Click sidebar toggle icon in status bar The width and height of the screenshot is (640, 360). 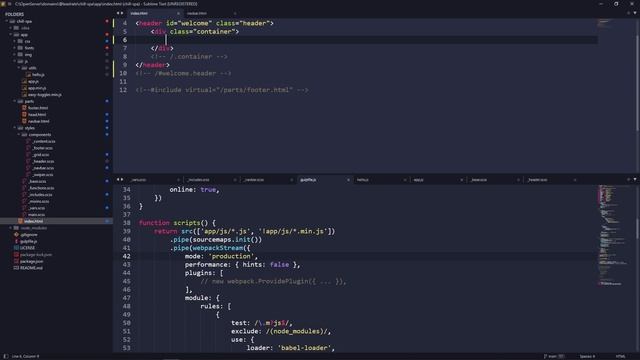(6, 356)
